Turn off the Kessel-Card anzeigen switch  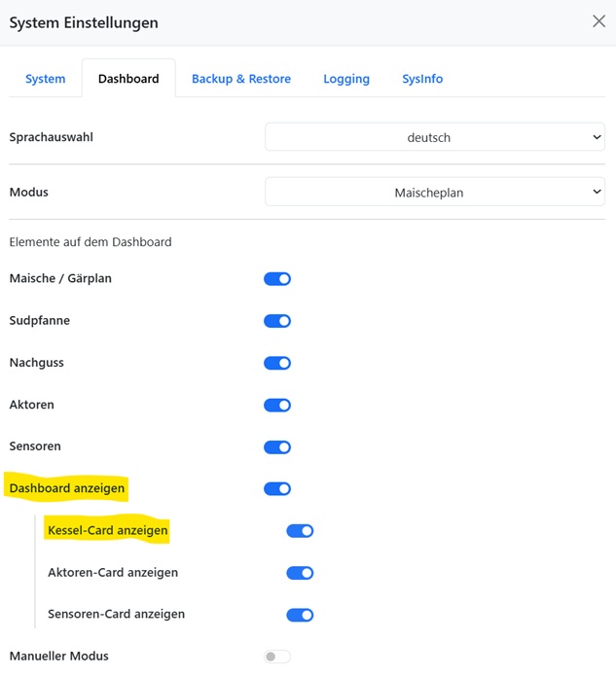[x=300, y=531]
